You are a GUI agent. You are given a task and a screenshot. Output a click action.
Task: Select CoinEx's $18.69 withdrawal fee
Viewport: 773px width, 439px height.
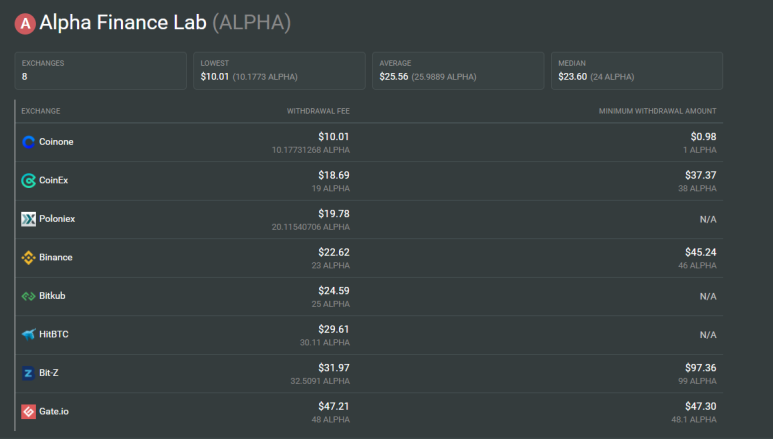tap(334, 175)
